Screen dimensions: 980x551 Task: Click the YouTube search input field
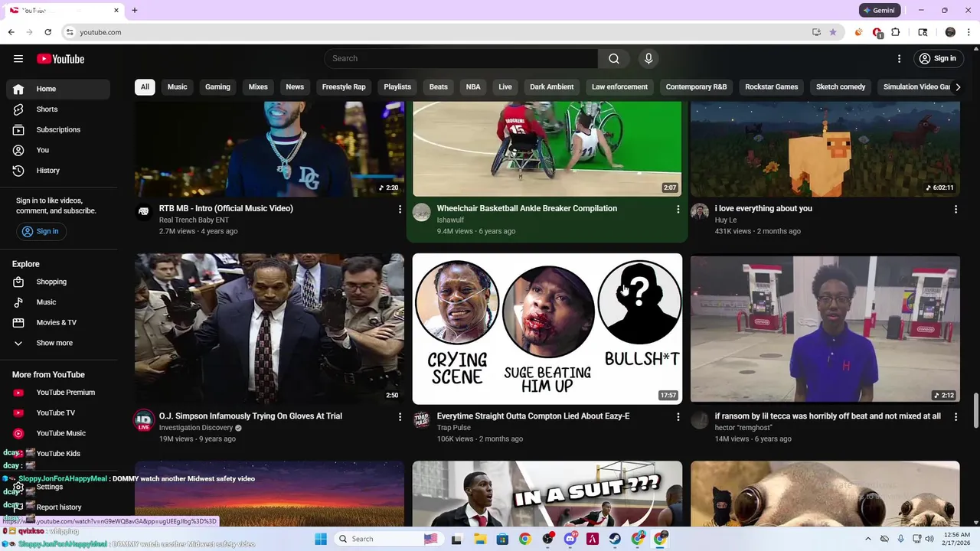click(x=461, y=59)
